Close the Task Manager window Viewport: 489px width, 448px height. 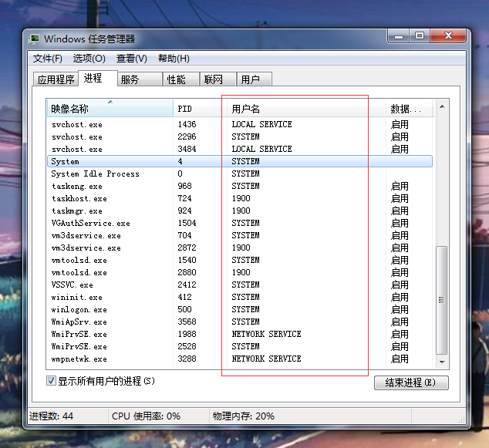(448, 36)
